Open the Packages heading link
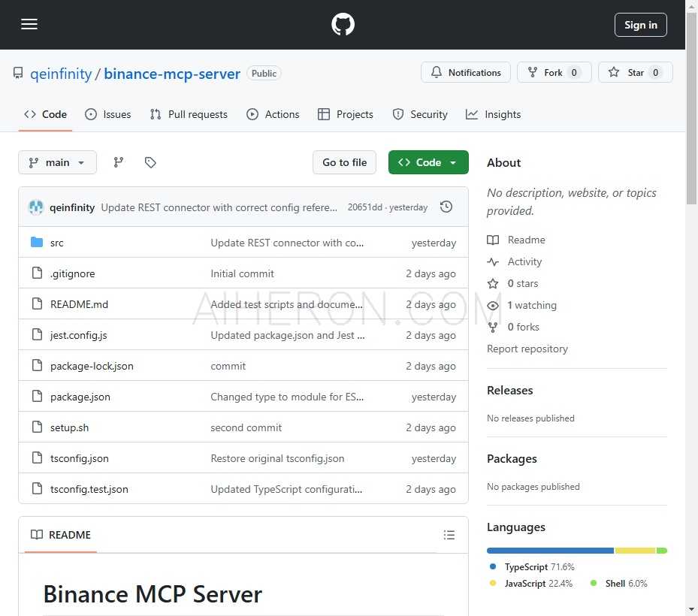The width and height of the screenshot is (698, 616). coord(512,458)
